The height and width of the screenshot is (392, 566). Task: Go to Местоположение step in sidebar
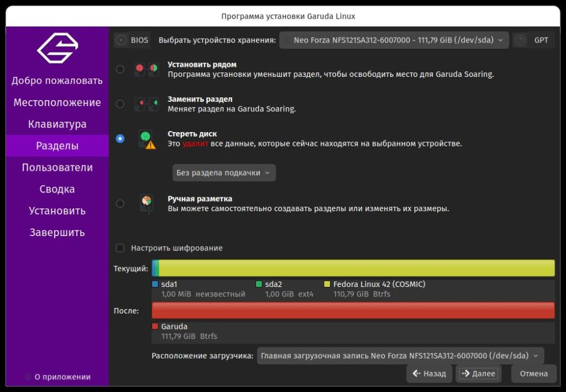57,102
